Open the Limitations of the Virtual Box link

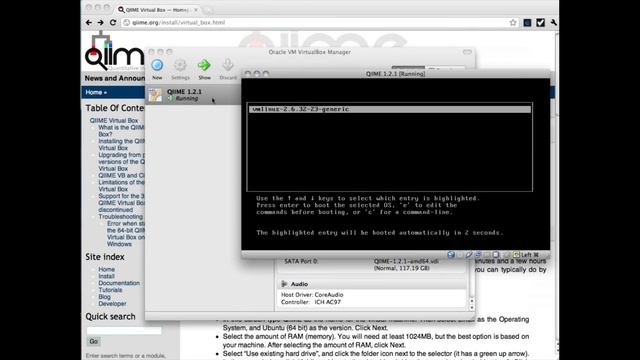coord(121,186)
